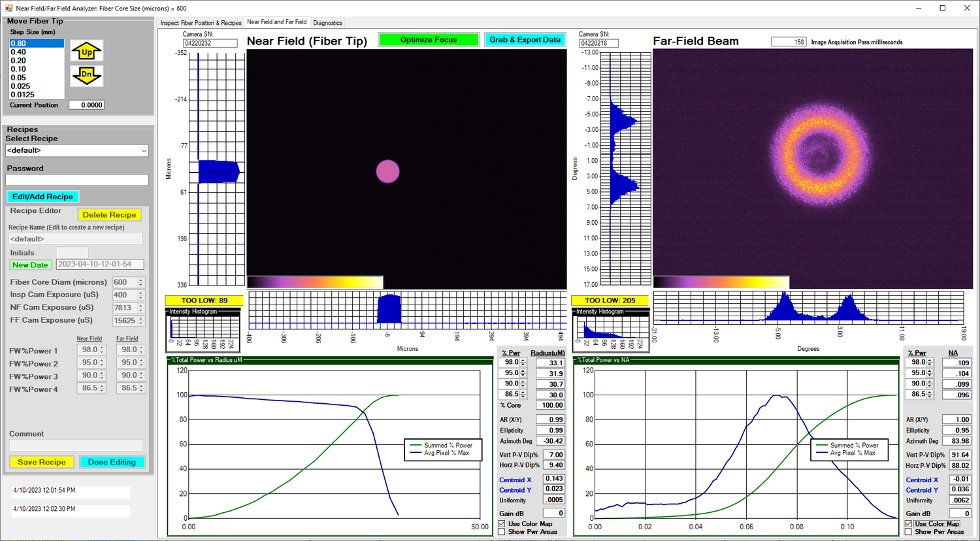Screen dimensions: 980x541
Task: Click Grab & Export Data button
Action: pyautogui.click(x=525, y=40)
